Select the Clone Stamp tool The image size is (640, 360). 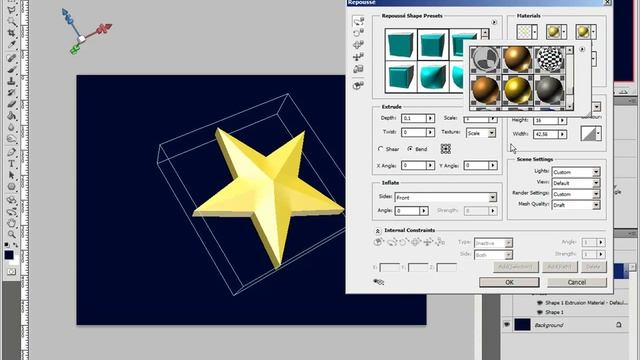[11, 81]
